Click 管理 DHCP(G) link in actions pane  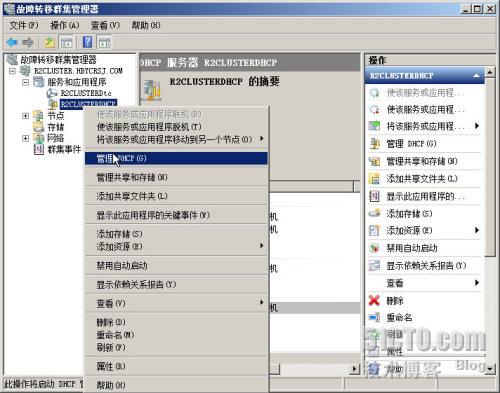412,144
